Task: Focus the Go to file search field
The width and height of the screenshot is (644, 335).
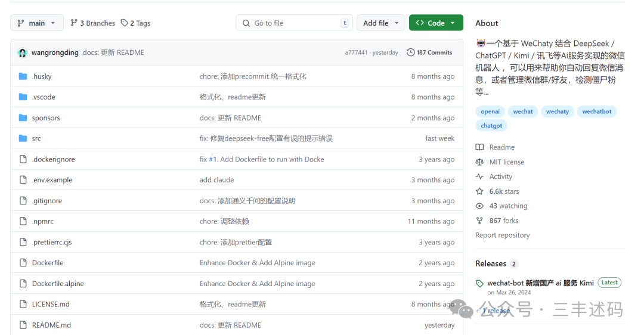Action: 294,23
